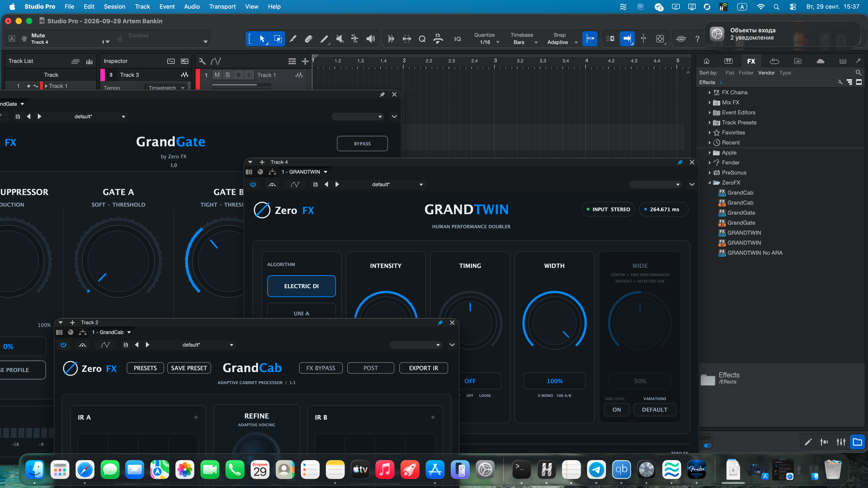
Task: Toggle the GRANDTWIN plugin power button
Action: click(253, 185)
